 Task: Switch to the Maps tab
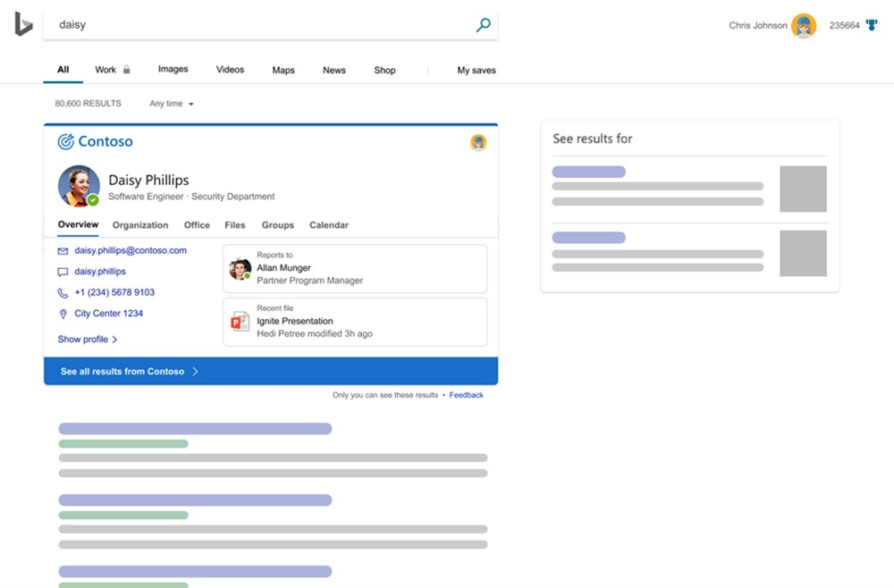tap(283, 70)
